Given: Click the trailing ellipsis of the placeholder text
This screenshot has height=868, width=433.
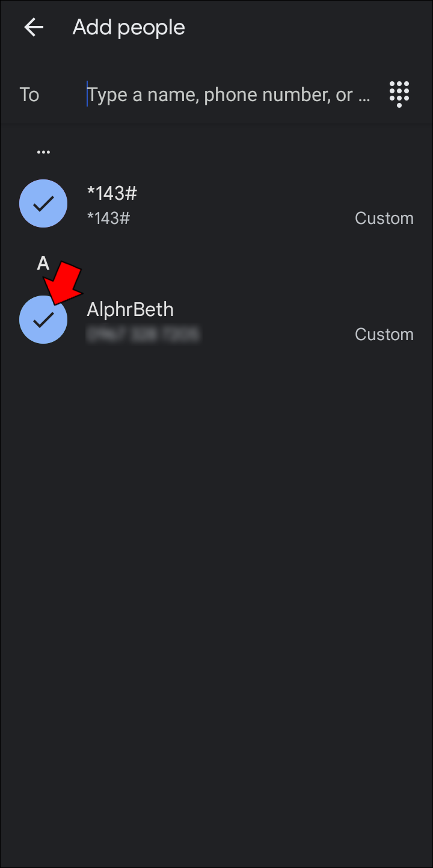Looking at the screenshot, I should (x=364, y=96).
